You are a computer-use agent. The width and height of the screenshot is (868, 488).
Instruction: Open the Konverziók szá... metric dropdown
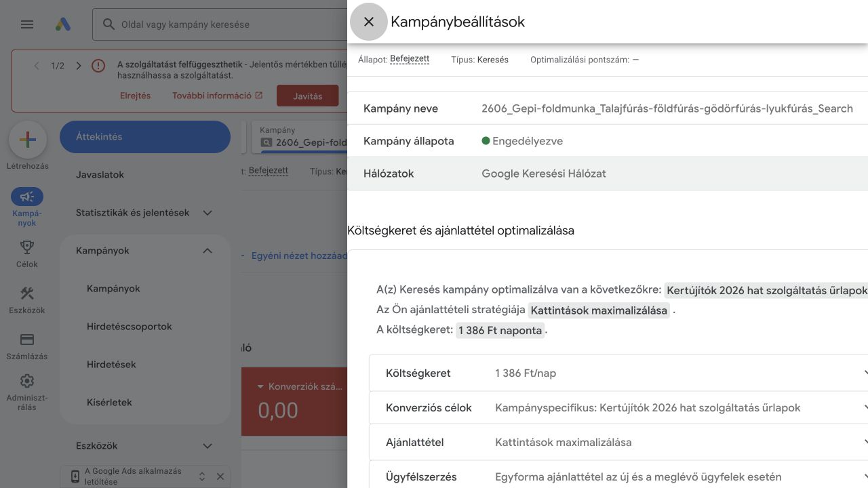point(300,386)
